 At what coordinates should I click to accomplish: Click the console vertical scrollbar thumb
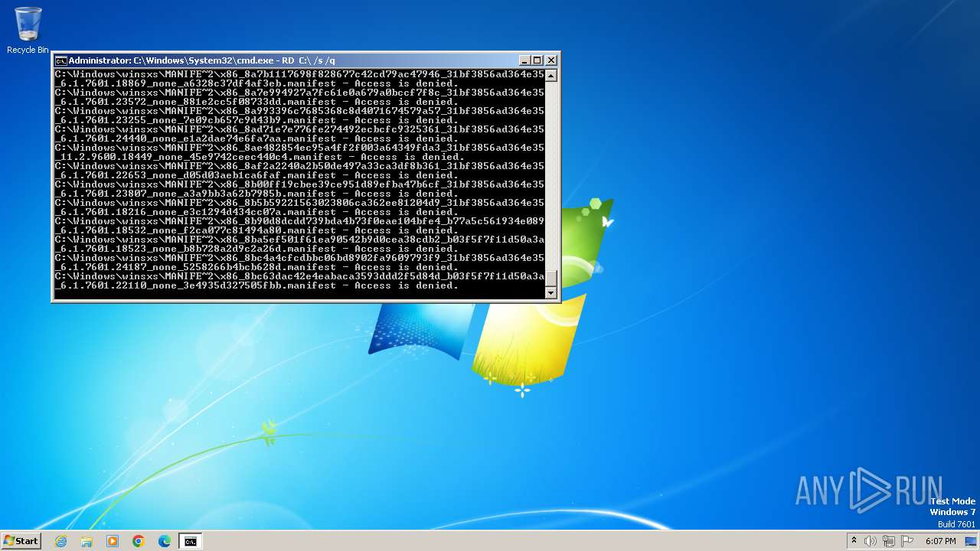[x=550, y=279]
